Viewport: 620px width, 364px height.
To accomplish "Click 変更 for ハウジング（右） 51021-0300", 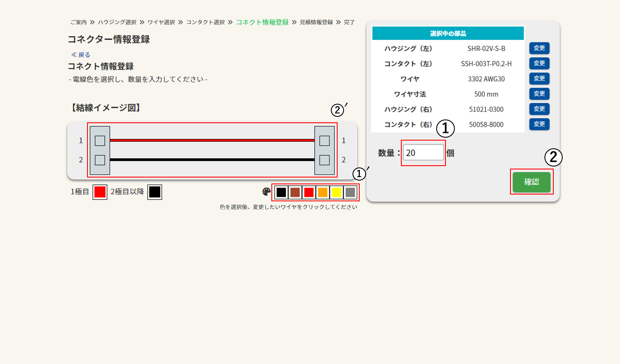I will (539, 109).
